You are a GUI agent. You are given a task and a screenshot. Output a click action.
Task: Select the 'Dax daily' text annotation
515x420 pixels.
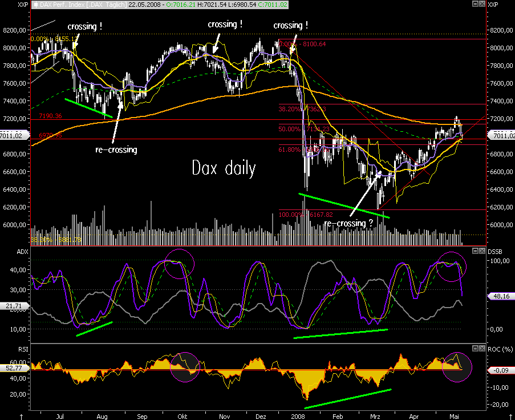tap(224, 168)
